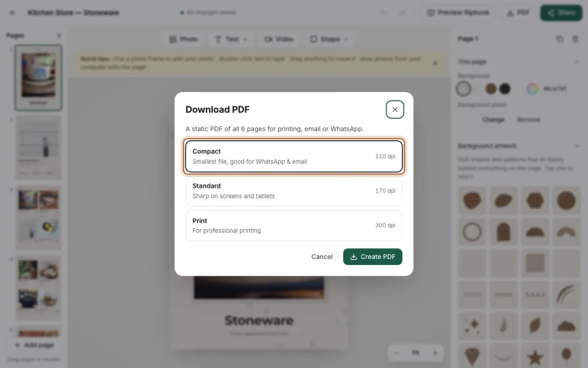Pick the brown background swatch
Image resolution: width=588 pixels, height=368 pixels.
point(491,89)
